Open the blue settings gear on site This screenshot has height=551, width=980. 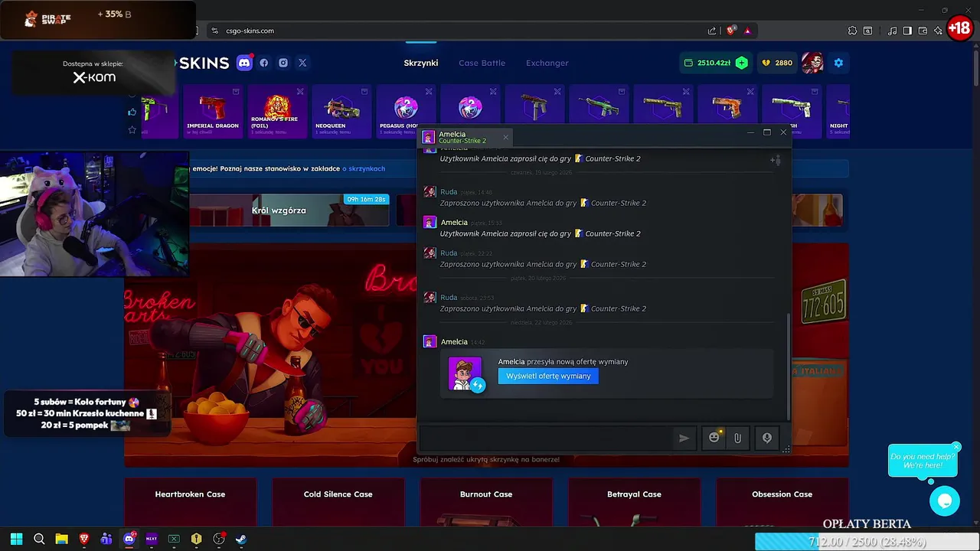tap(838, 63)
